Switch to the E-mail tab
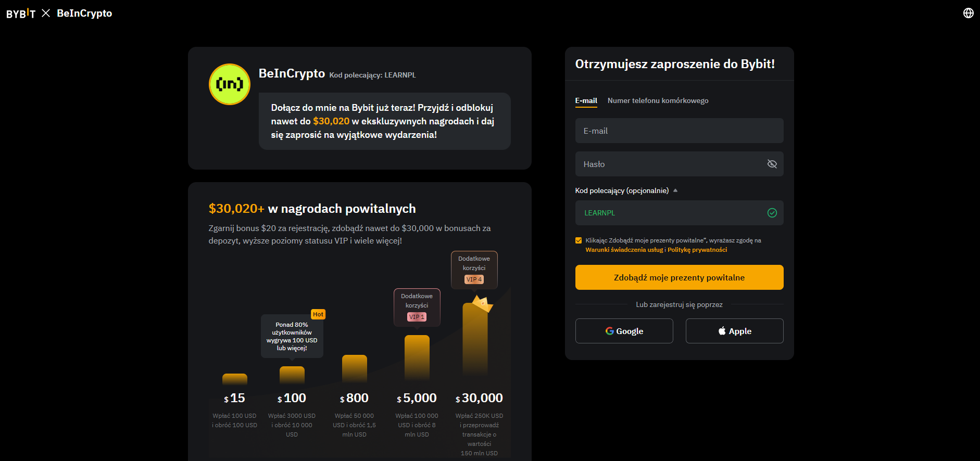This screenshot has height=461, width=980. pos(586,100)
